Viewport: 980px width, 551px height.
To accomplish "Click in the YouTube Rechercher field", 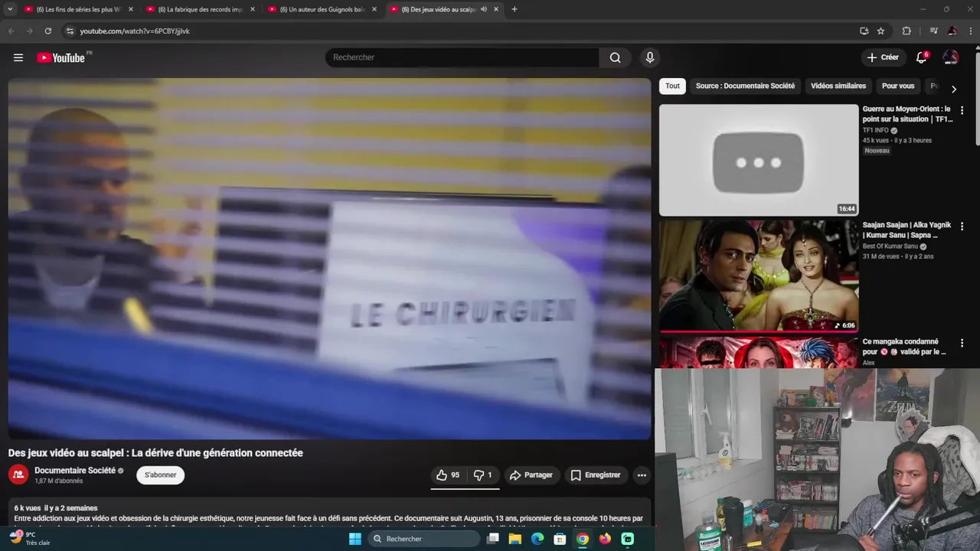I will coord(462,57).
